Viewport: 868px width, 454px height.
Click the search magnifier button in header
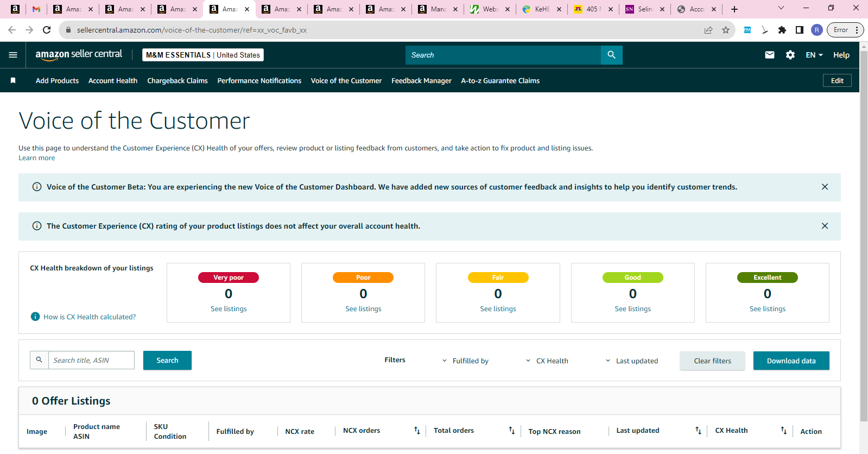pyautogui.click(x=611, y=55)
